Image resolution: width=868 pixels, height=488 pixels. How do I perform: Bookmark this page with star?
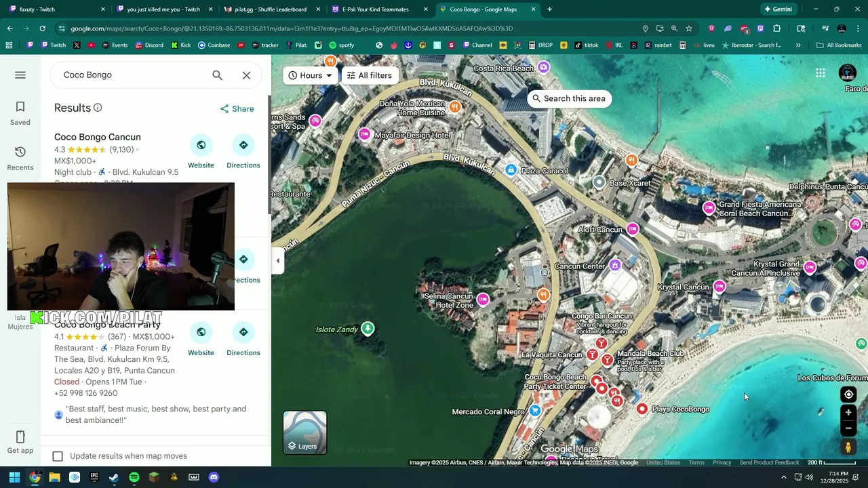689,28
